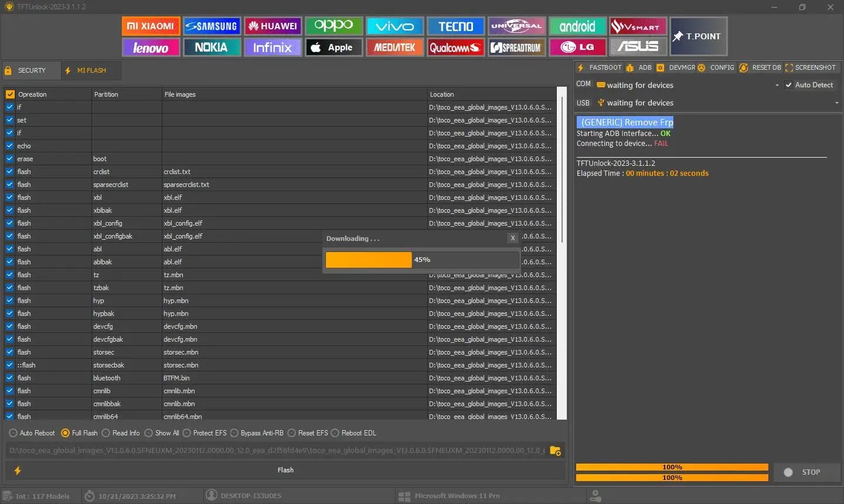
Task: Sort by the File images column header
Action: [x=295, y=94]
